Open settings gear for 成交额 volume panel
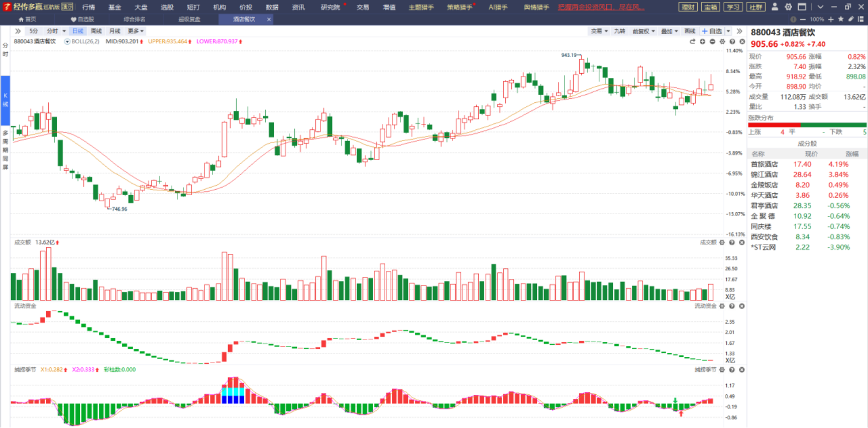The width and height of the screenshot is (868, 428). (x=722, y=242)
